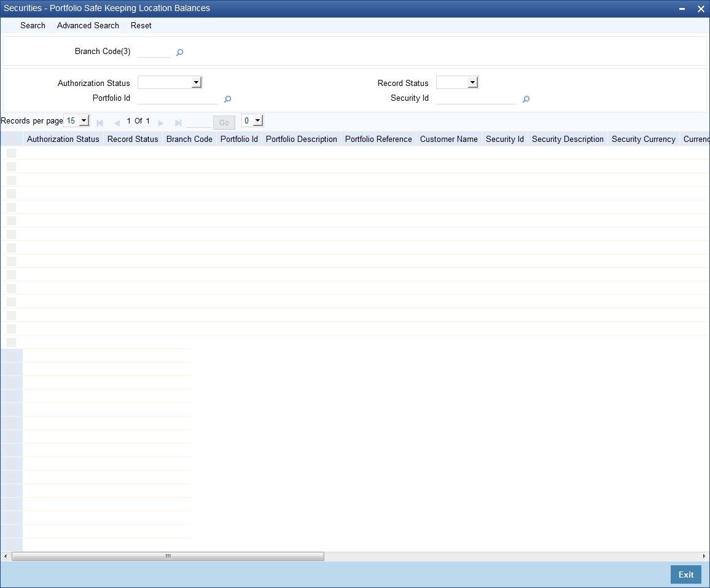The width and height of the screenshot is (710, 588).
Task: Tick the second row checkbox in results table
Action: coord(11,167)
